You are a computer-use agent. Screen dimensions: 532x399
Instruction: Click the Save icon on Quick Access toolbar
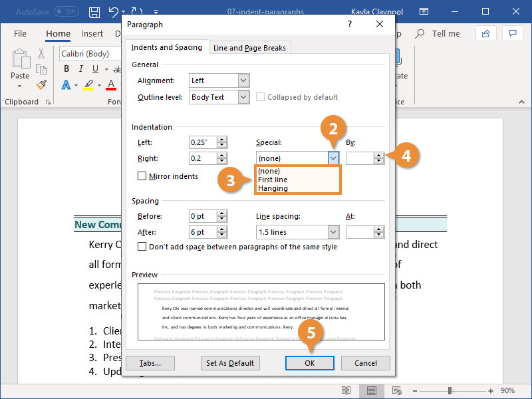click(x=94, y=13)
